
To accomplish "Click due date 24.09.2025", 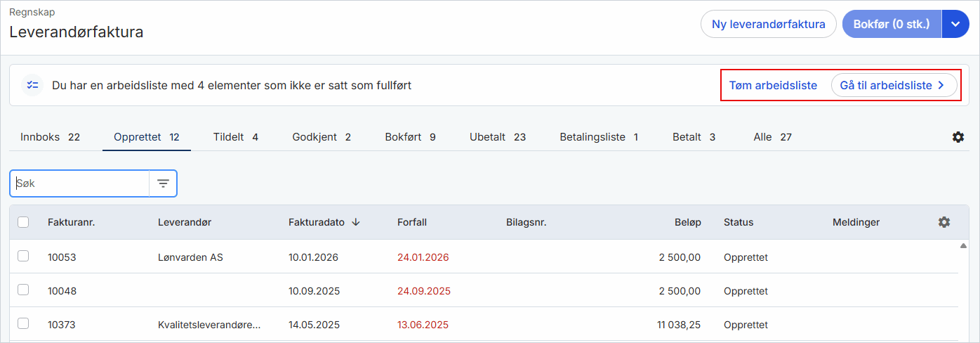I will [x=424, y=291].
